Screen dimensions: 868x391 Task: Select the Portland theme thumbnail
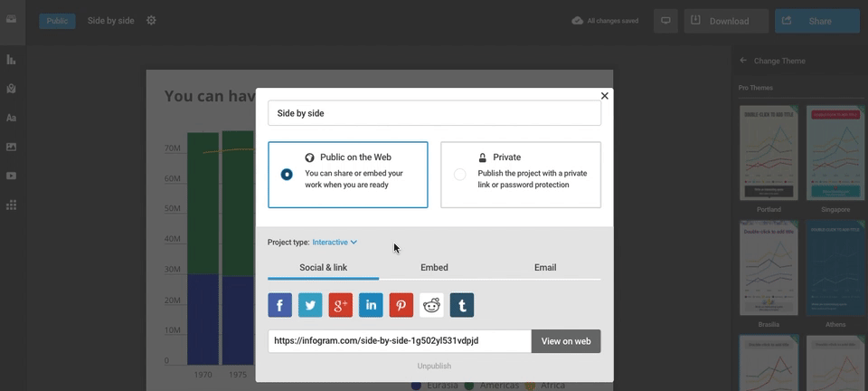769,153
